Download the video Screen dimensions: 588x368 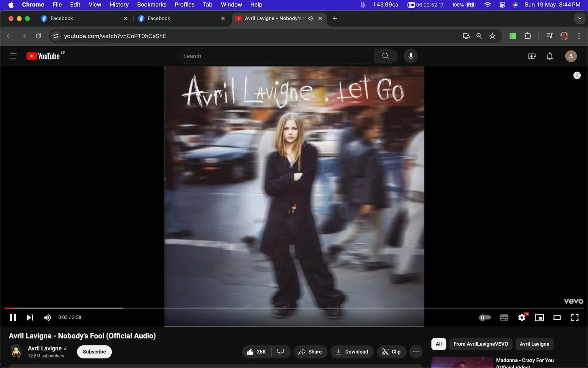(352, 352)
